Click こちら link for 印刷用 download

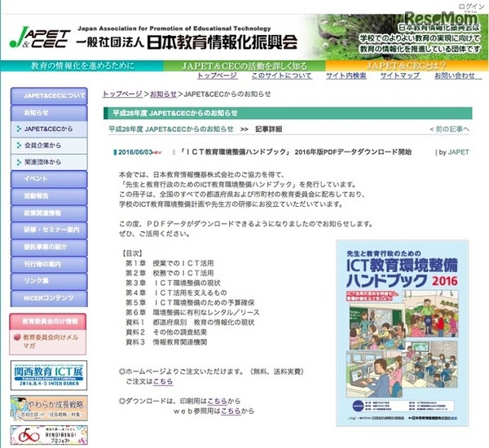click(x=217, y=401)
